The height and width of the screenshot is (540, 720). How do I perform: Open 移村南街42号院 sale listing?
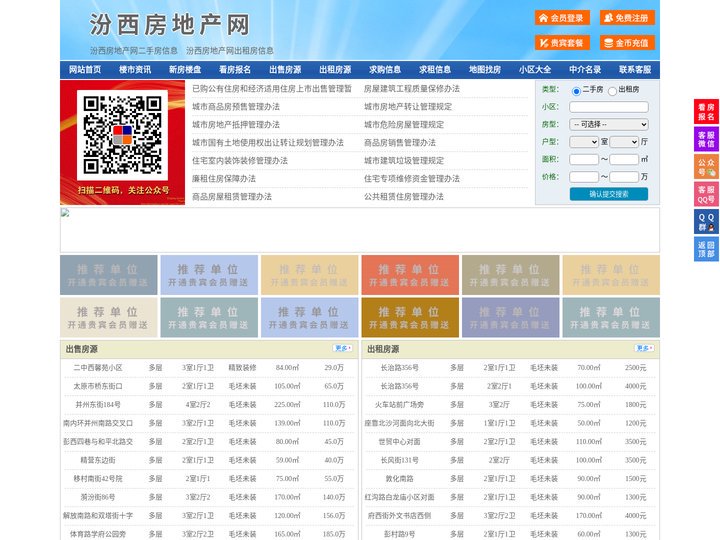click(x=98, y=478)
